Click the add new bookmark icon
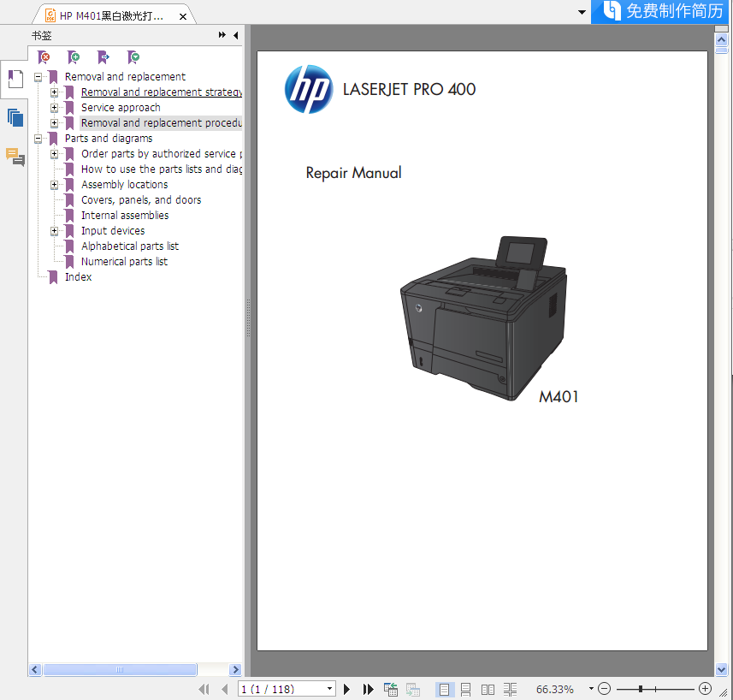 (74, 57)
